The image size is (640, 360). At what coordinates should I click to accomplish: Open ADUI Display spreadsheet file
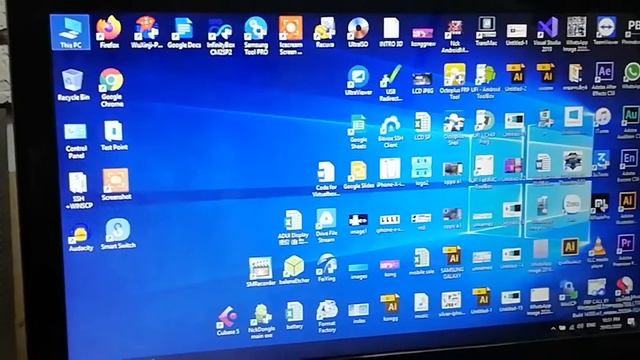click(x=293, y=228)
